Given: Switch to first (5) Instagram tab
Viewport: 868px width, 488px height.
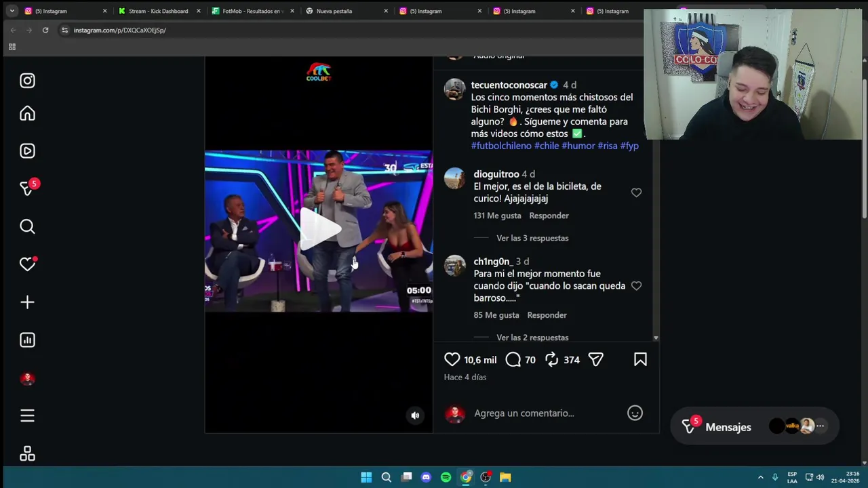Looking at the screenshot, I should coord(65,11).
